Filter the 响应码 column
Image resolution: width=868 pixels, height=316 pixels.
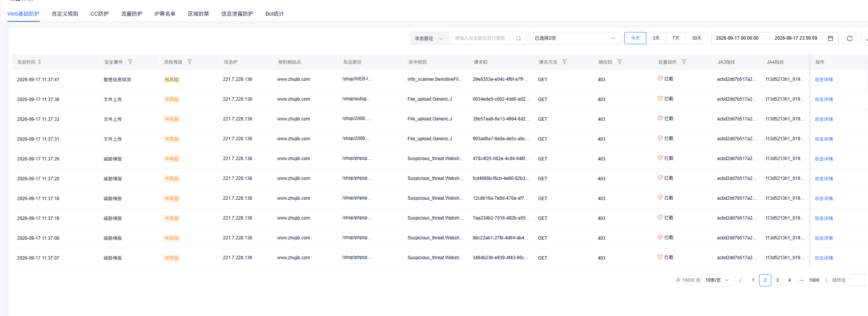pos(620,62)
